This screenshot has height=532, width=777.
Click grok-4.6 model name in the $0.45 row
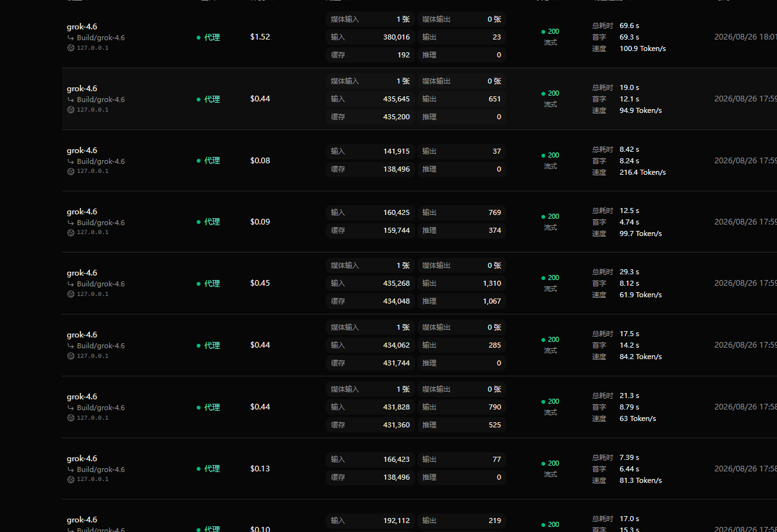[x=82, y=273]
